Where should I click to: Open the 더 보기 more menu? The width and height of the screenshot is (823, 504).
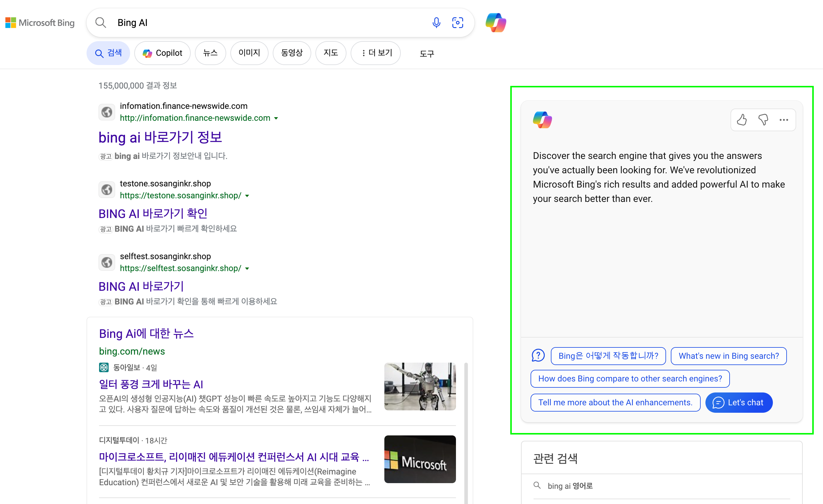376,53
